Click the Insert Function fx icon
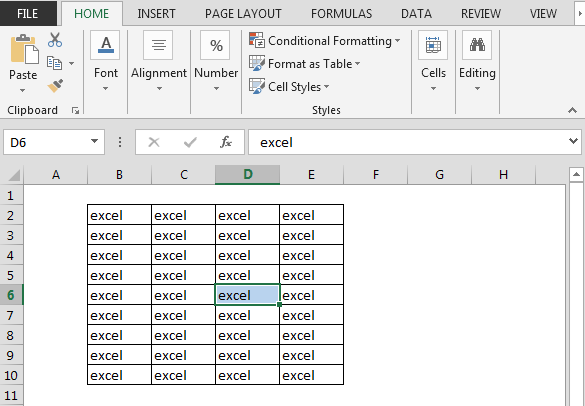 click(226, 142)
